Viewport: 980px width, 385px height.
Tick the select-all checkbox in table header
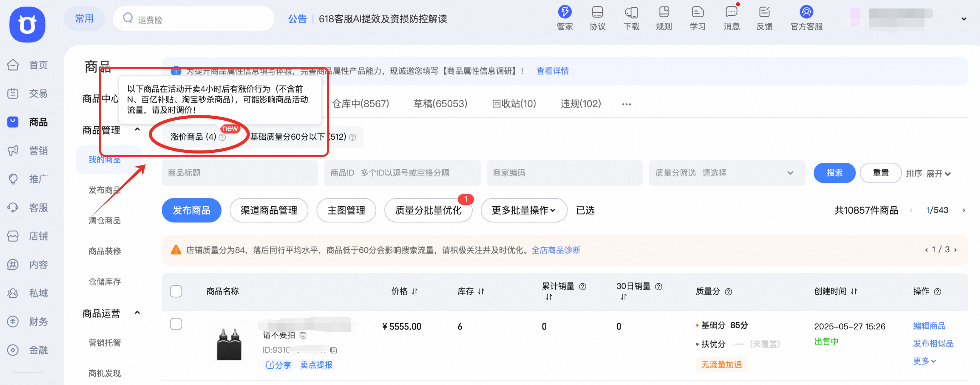click(x=176, y=291)
